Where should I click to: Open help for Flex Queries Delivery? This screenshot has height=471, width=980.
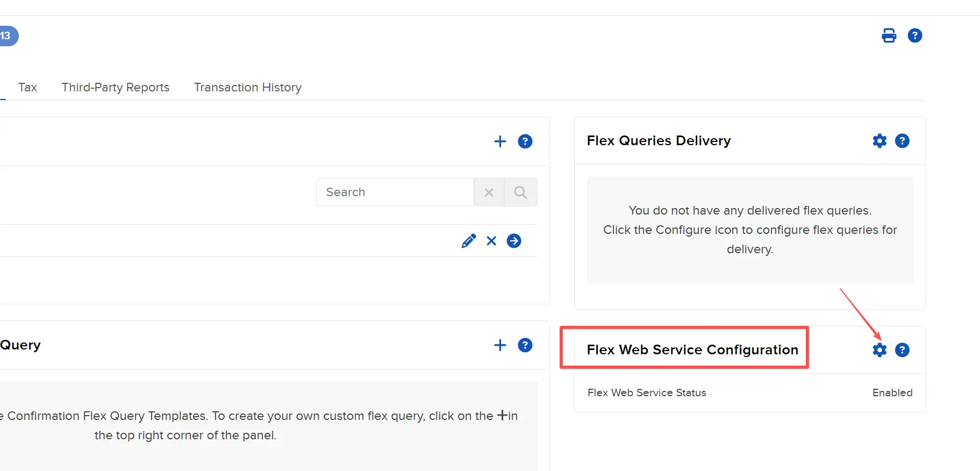(x=902, y=141)
